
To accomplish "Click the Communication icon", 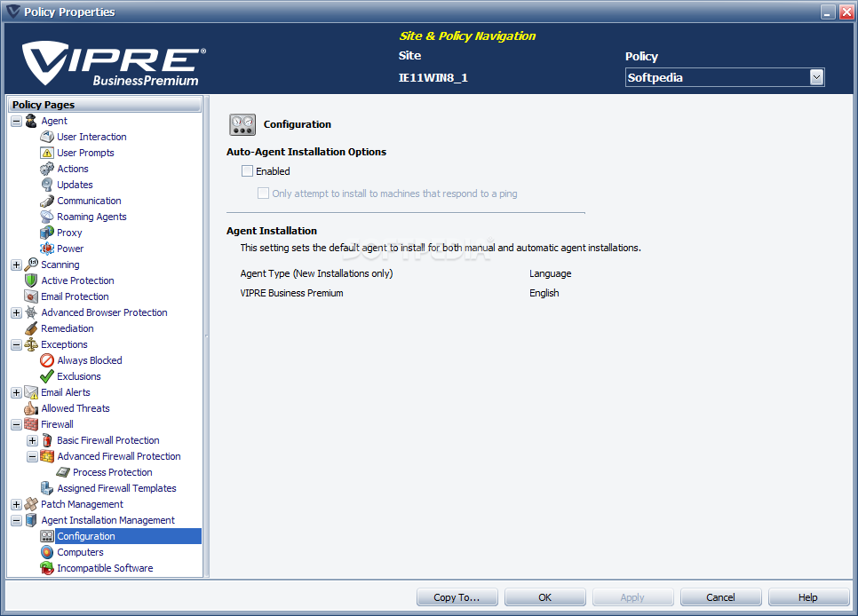I will coord(47,201).
